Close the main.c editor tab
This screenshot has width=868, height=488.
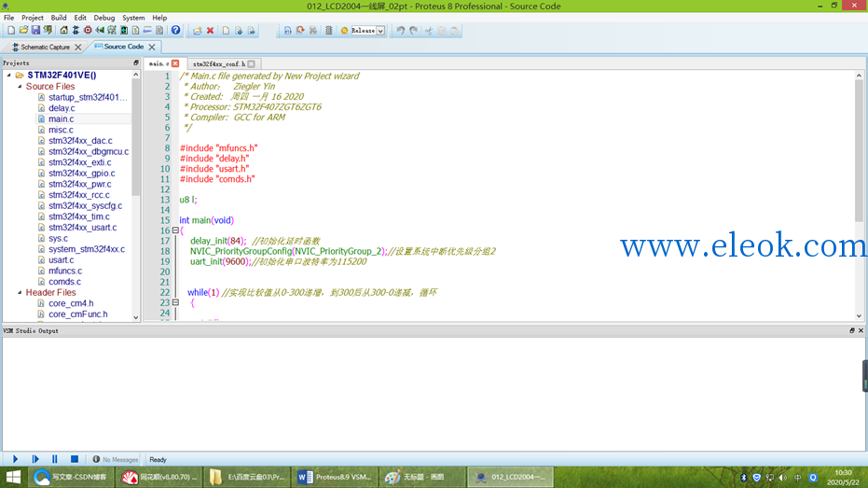pos(175,63)
